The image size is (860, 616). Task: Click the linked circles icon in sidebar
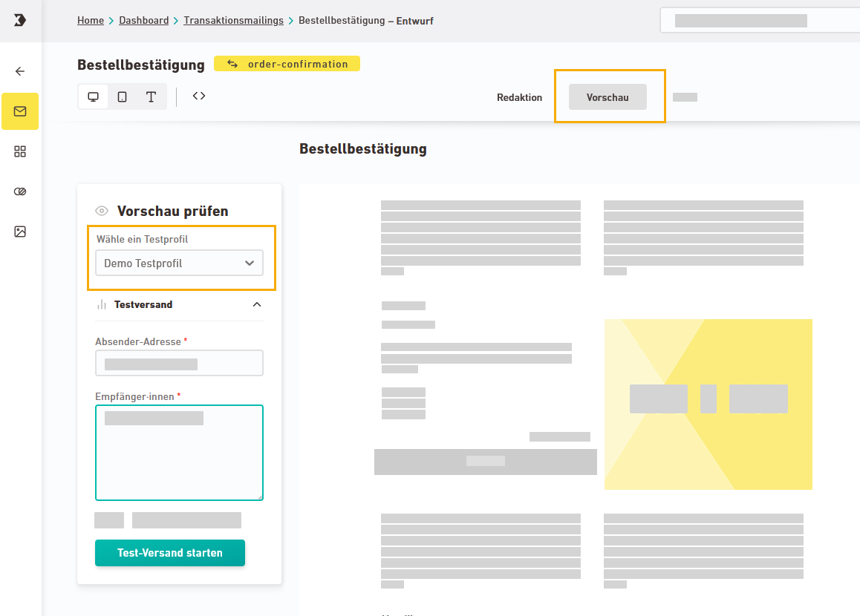click(x=20, y=191)
